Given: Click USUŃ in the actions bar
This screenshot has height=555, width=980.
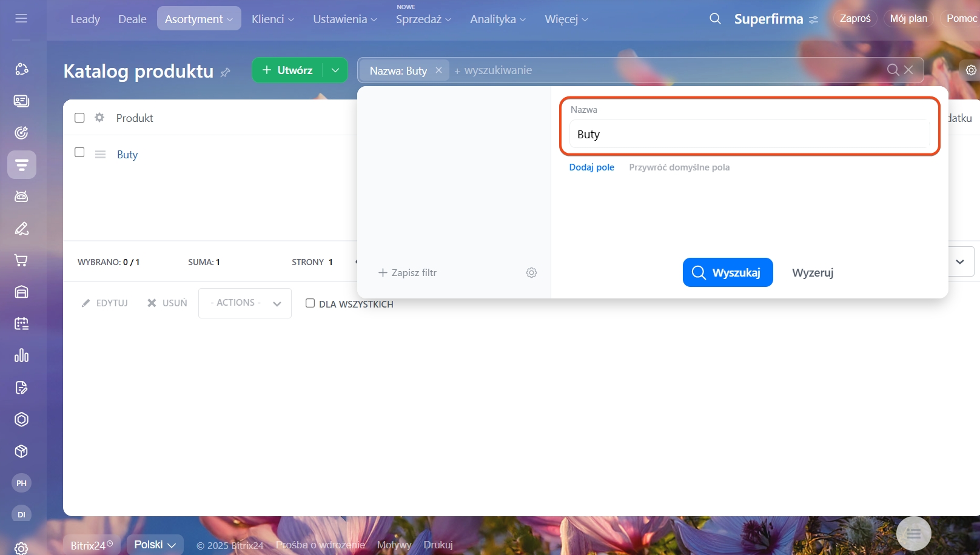Looking at the screenshot, I should [167, 303].
